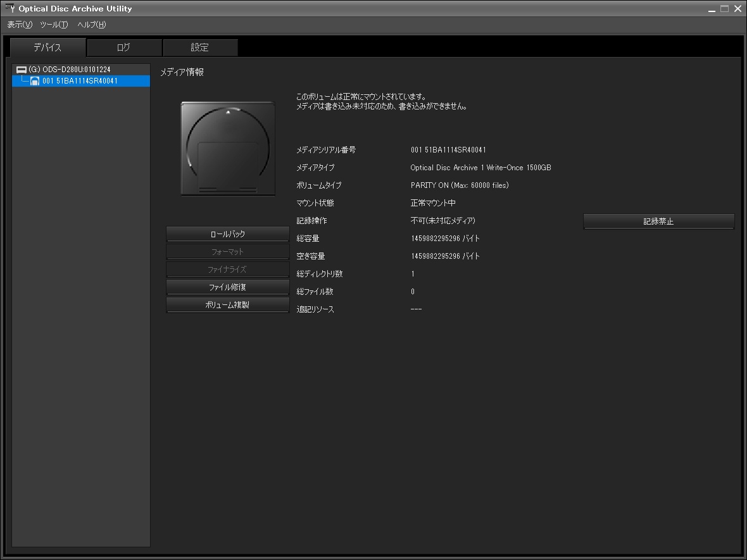The image size is (747, 560).
Task: Click the value 1 beside 総ディレクトリ数
Action: (x=413, y=274)
